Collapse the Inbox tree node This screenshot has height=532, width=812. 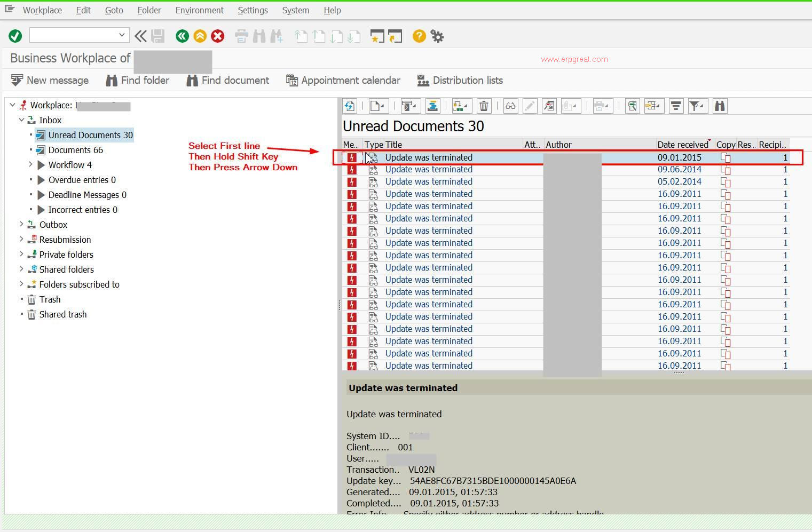pos(21,120)
